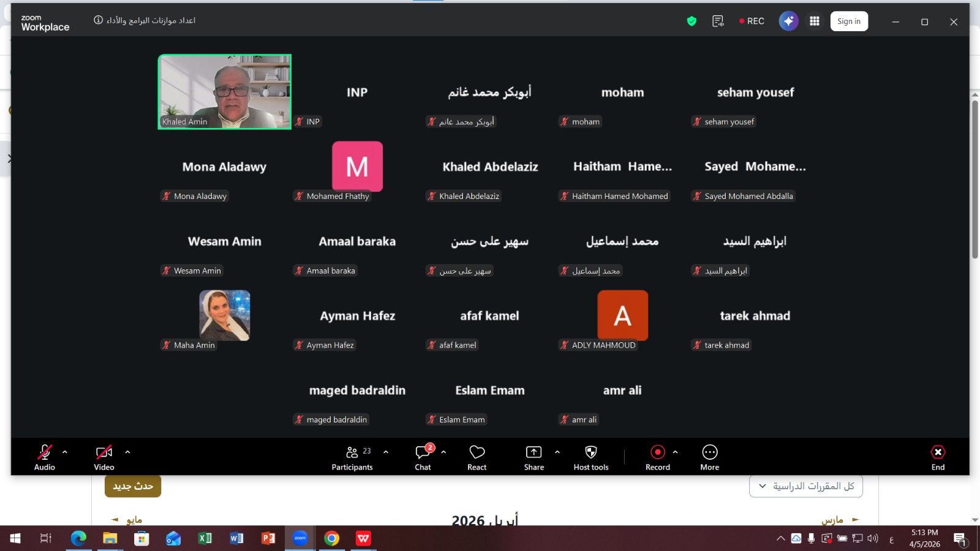Select Khaled Amin video thumbnail
The height and width of the screenshot is (551, 980).
(225, 92)
